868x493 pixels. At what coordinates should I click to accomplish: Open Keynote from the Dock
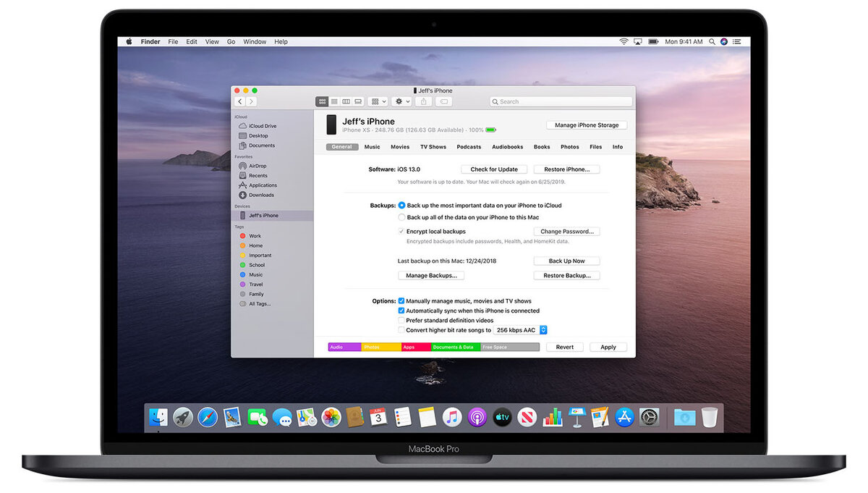(577, 417)
